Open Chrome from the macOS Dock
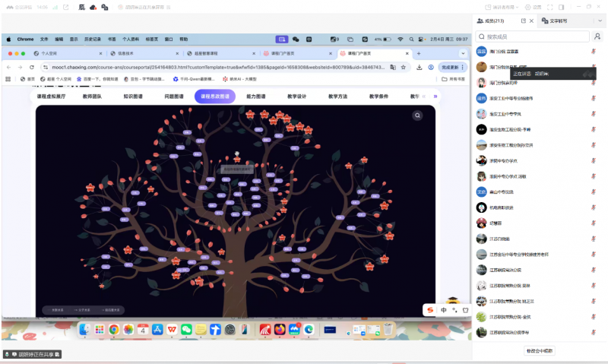 (113, 329)
